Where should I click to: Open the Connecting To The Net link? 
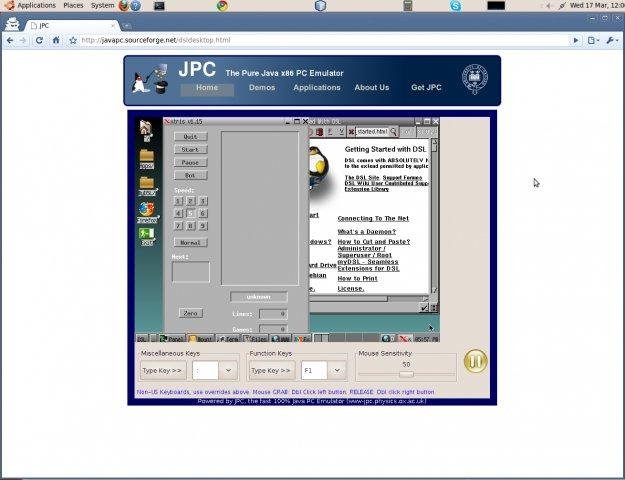(373, 218)
